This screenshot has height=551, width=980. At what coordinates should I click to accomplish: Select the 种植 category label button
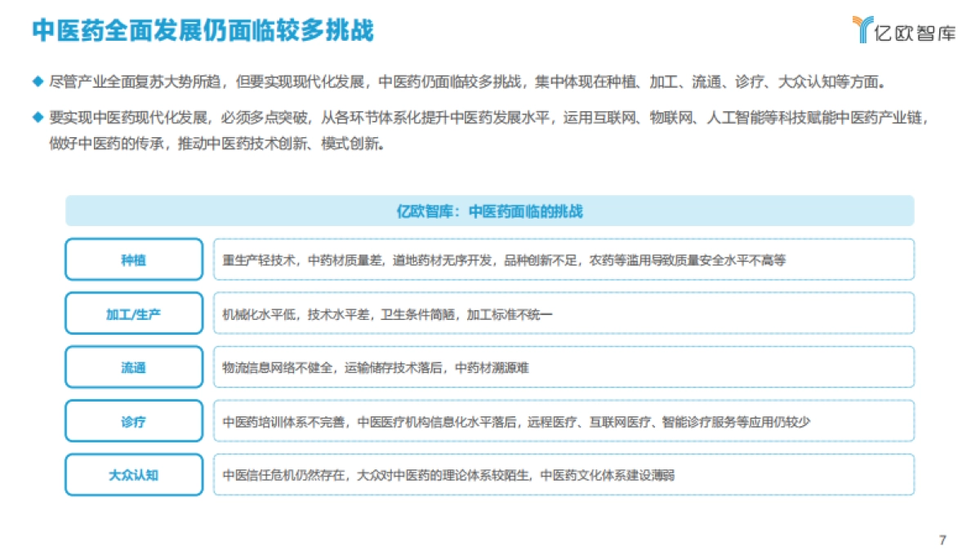point(133,259)
